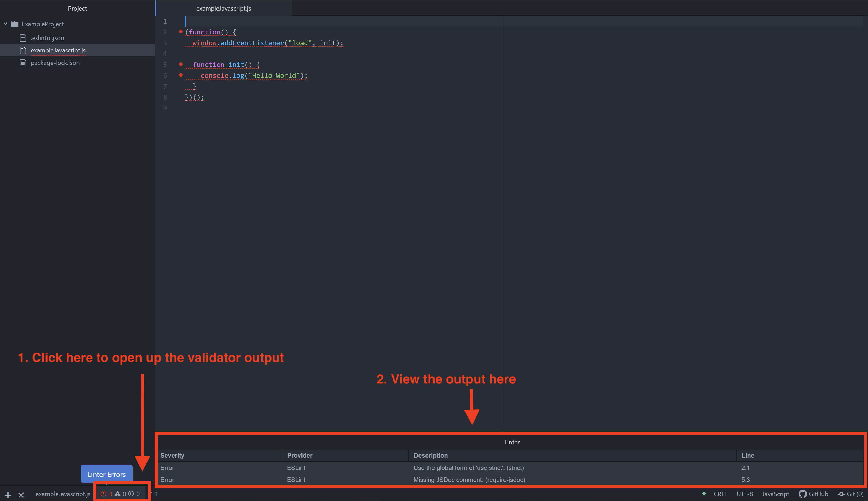Viewport: 868px width, 501px height.
Task: Click the green status indicator dot
Action: (x=704, y=494)
